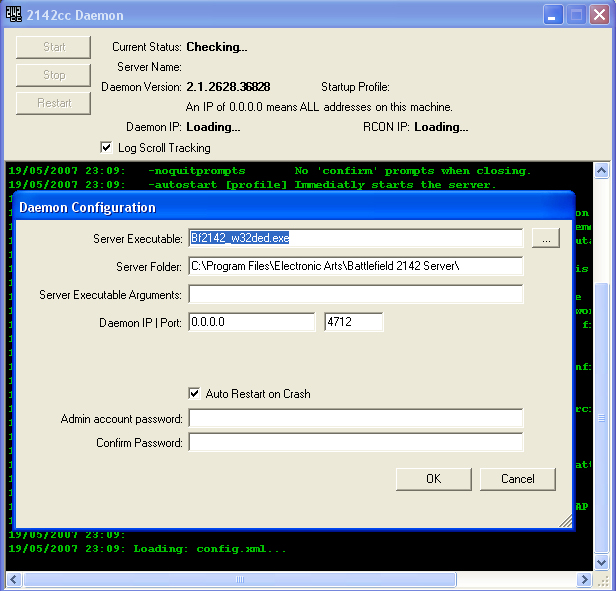Click into the Server Folder field
The width and height of the screenshot is (616, 591).
(x=356, y=266)
